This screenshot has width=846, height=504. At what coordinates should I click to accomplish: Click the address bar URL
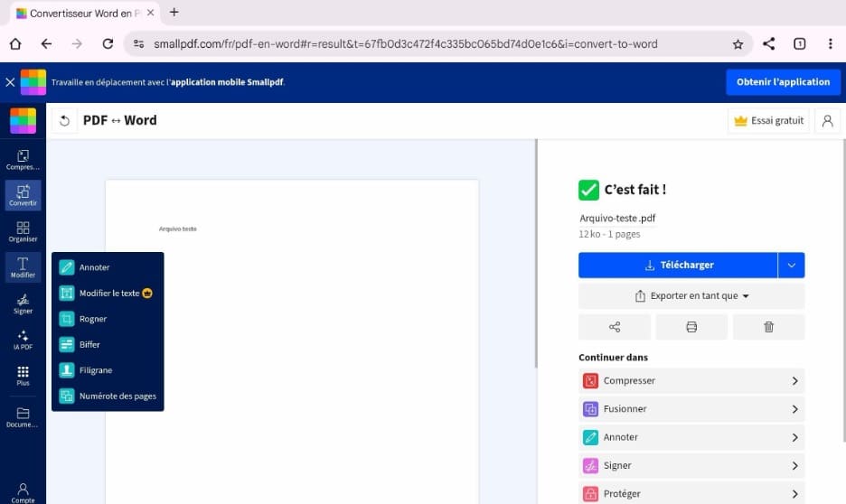(x=405, y=44)
